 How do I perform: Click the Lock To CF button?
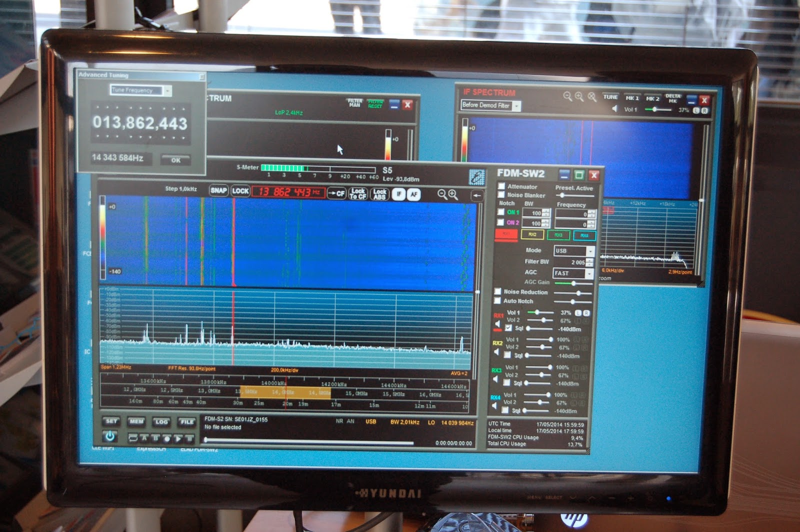tap(358, 194)
